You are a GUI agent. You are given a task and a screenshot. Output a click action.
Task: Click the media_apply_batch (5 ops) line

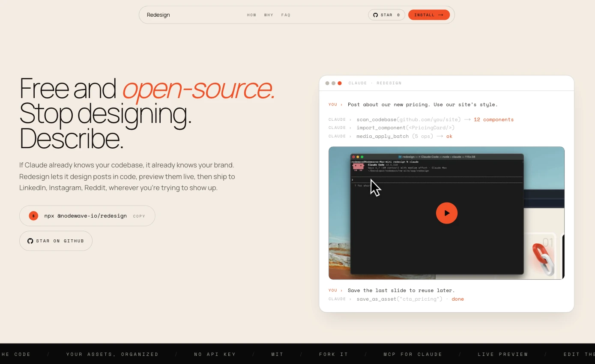pos(404,136)
